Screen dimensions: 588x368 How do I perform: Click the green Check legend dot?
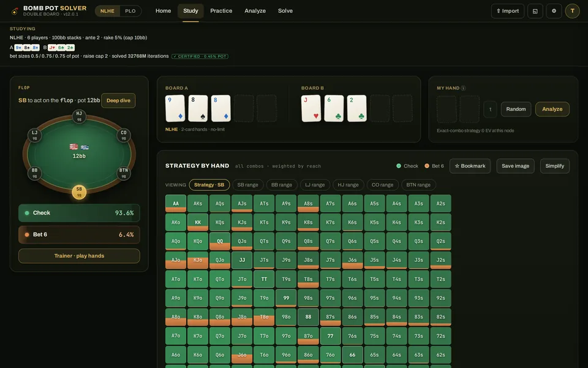click(399, 166)
